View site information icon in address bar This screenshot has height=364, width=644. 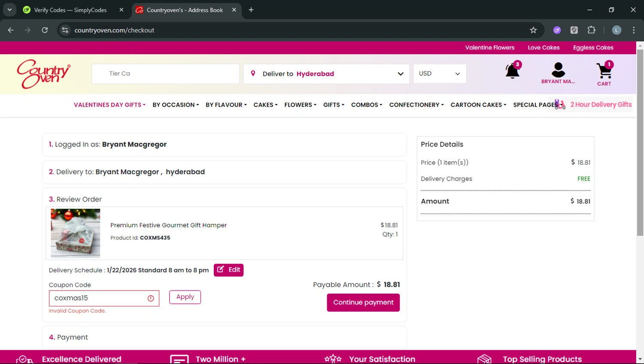click(x=65, y=30)
